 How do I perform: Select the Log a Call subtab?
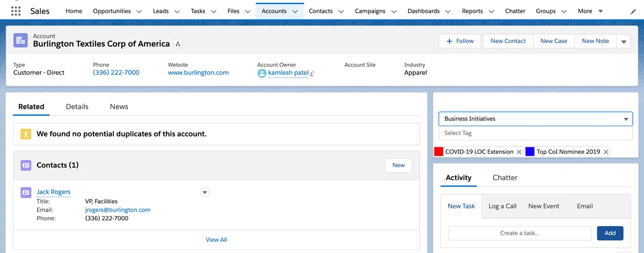click(503, 206)
